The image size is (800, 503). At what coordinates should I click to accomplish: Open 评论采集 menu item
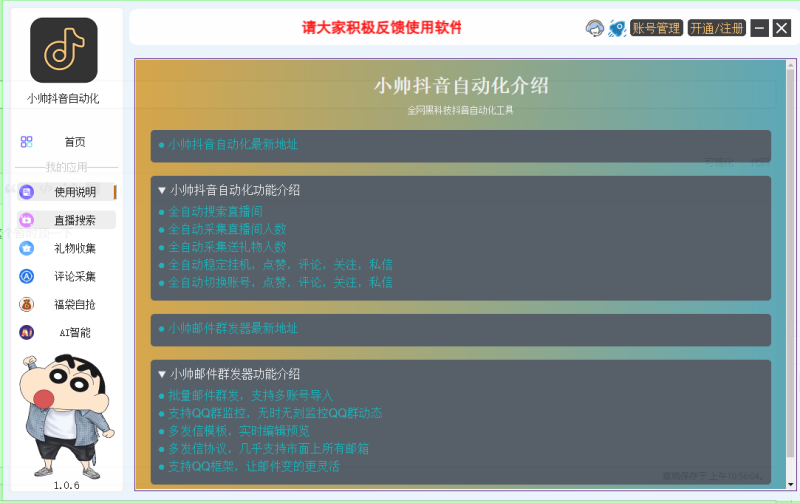[x=75, y=276]
